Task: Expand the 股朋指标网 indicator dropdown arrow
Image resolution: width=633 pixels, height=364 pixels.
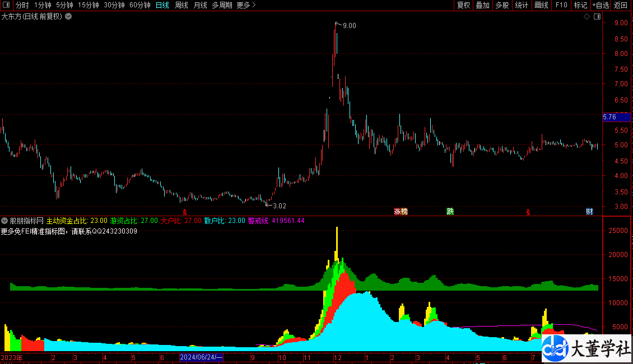Action: pos(4,221)
